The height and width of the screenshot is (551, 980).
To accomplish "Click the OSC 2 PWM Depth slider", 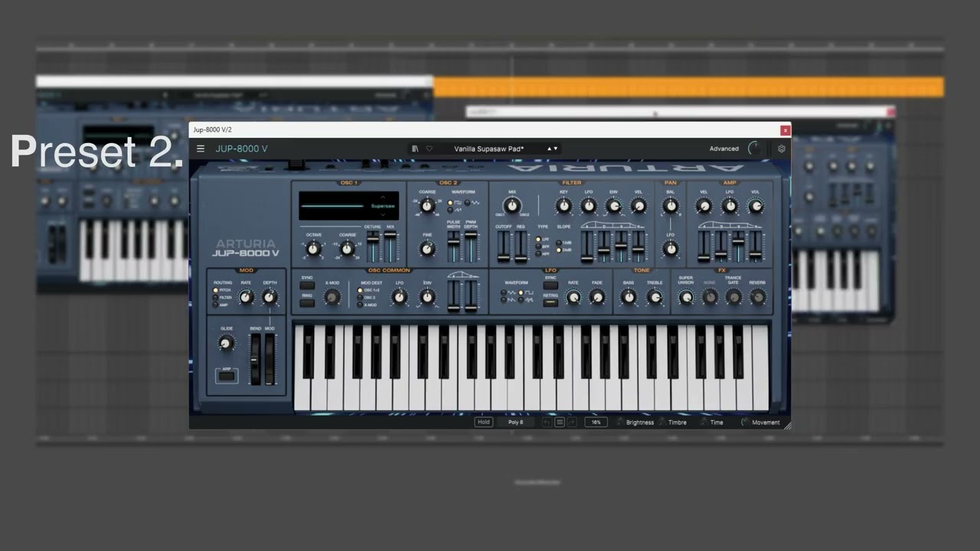I will pos(470,246).
